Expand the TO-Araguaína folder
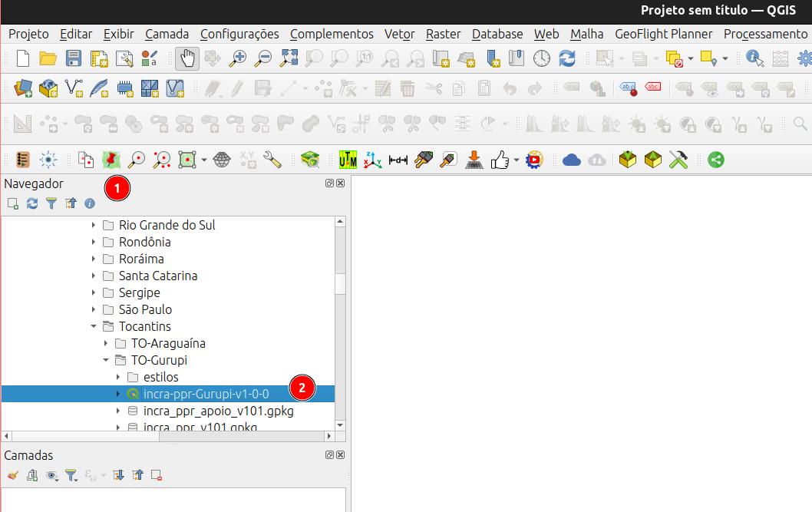Image resolution: width=812 pixels, height=512 pixels. (106, 343)
